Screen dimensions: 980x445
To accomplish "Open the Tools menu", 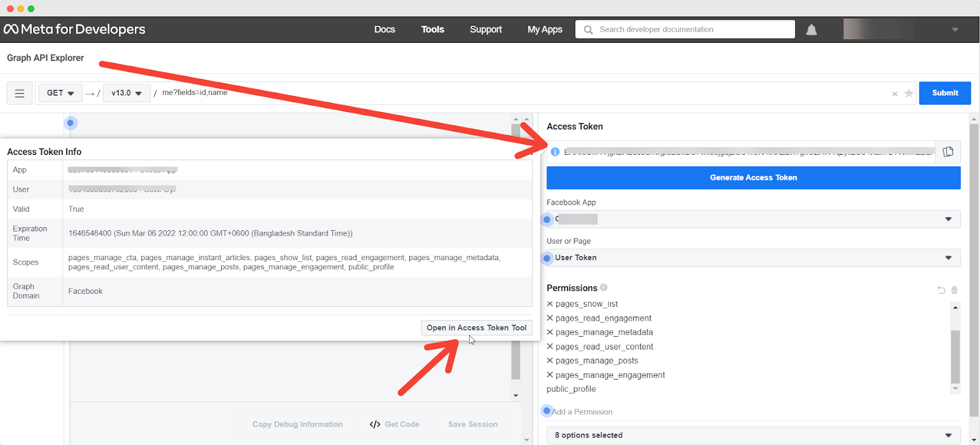I will (x=432, y=29).
